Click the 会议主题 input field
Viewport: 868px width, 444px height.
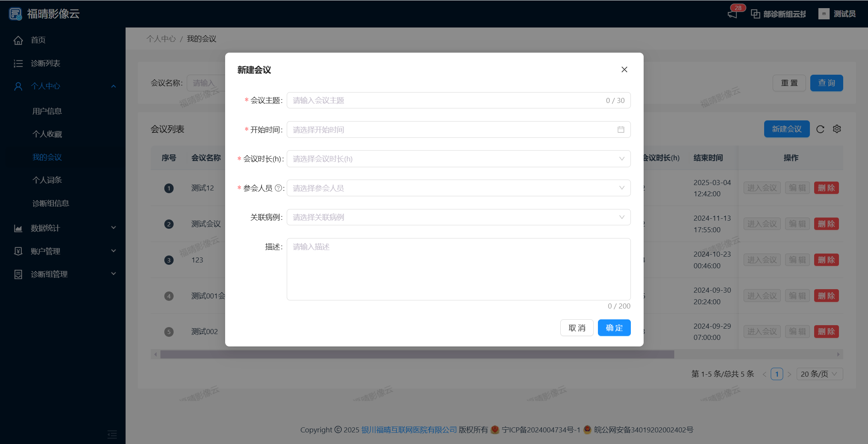(446, 101)
